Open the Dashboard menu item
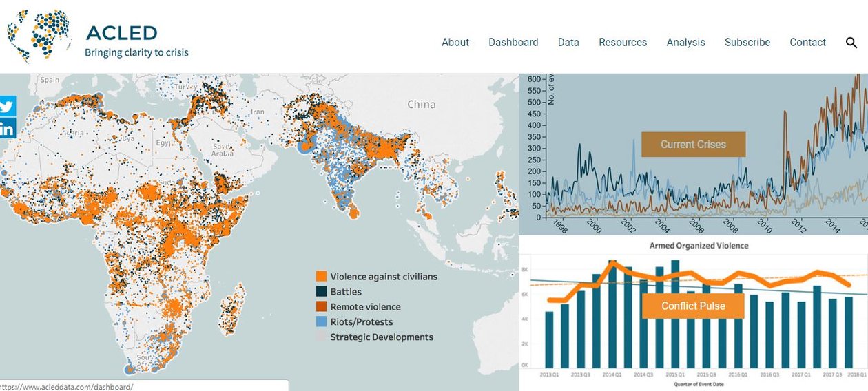The image size is (868, 391). click(x=513, y=43)
